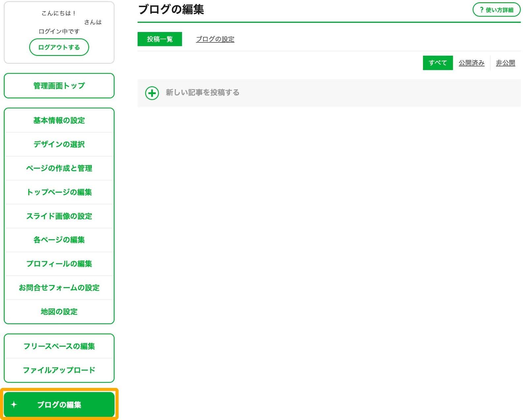Click the ログアウトする button
The width and height of the screenshot is (528, 420).
59,47
